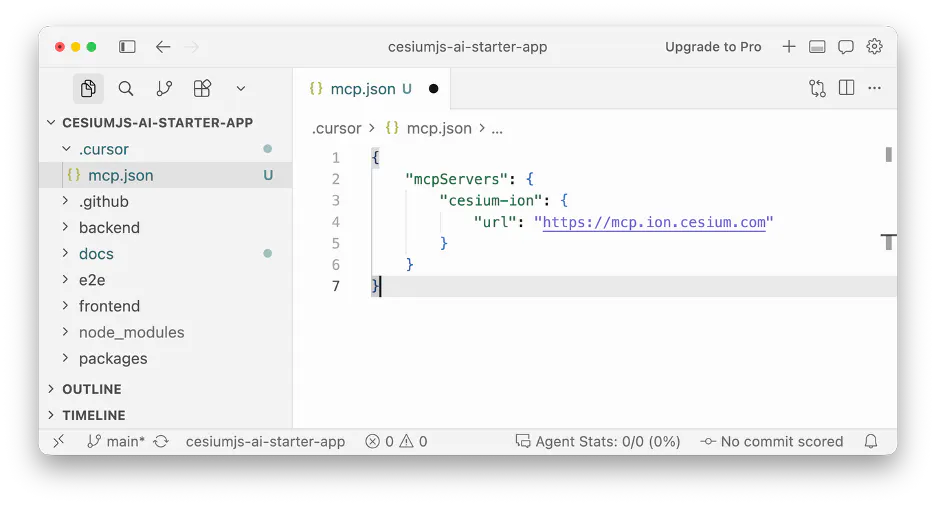Click the editor scrollbar thumb at the top
The width and height of the screenshot is (936, 506).
pyautogui.click(x=889, y=155)
